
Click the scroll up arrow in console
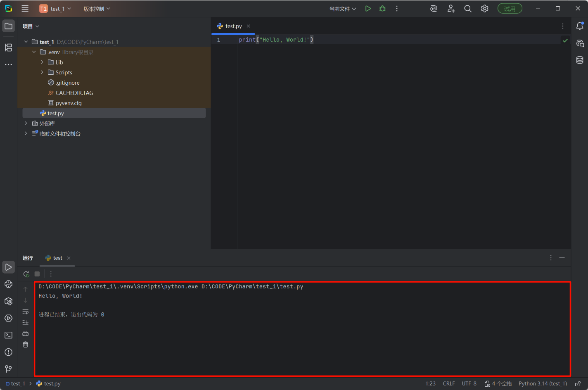tap(26, 289)
